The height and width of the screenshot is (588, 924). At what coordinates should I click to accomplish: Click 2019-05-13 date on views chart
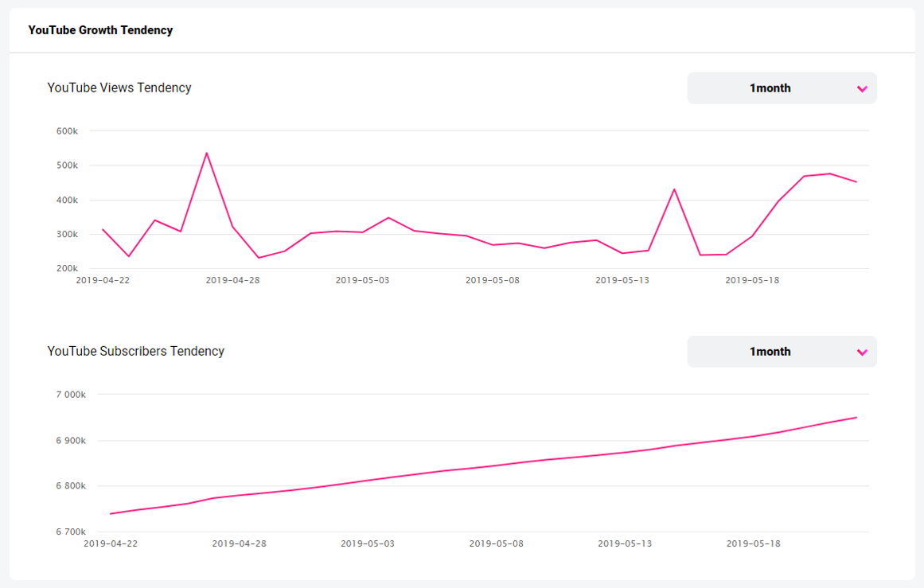(622, 280)
